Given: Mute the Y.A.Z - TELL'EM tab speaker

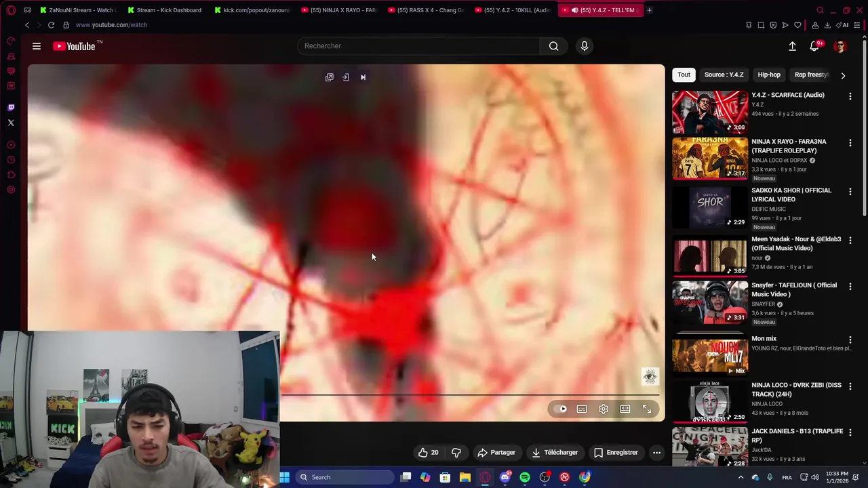Looking at the screenshot, I should pos(574,10).
